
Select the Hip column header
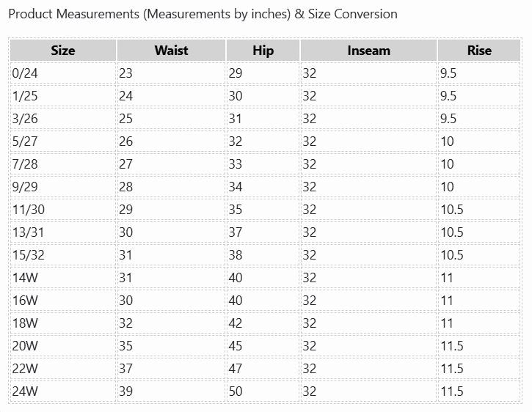pyautogui.click(x=263, y=51)
